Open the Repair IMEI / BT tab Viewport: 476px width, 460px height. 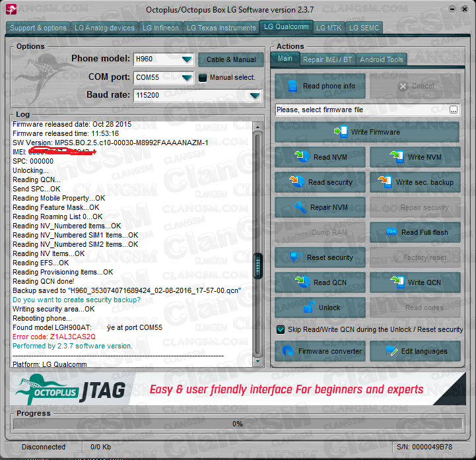click(x=327, y=59)
